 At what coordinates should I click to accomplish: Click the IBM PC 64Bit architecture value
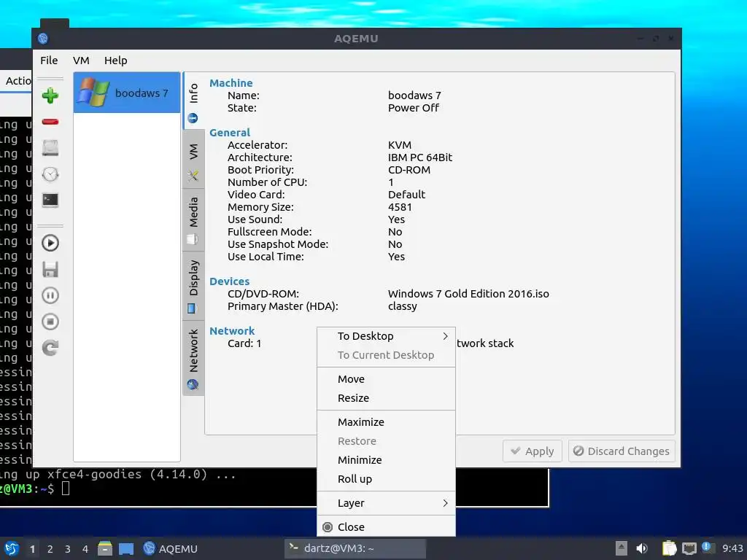point(420,157)
